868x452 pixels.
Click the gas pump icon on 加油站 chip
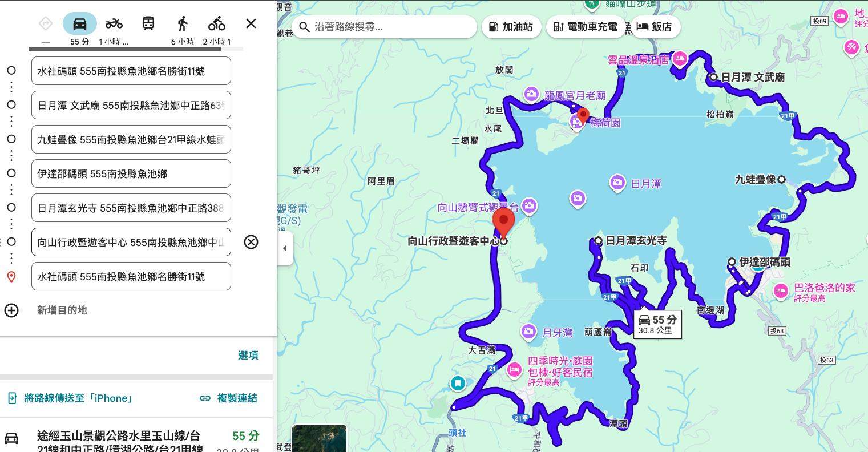(x=495, y=26)
